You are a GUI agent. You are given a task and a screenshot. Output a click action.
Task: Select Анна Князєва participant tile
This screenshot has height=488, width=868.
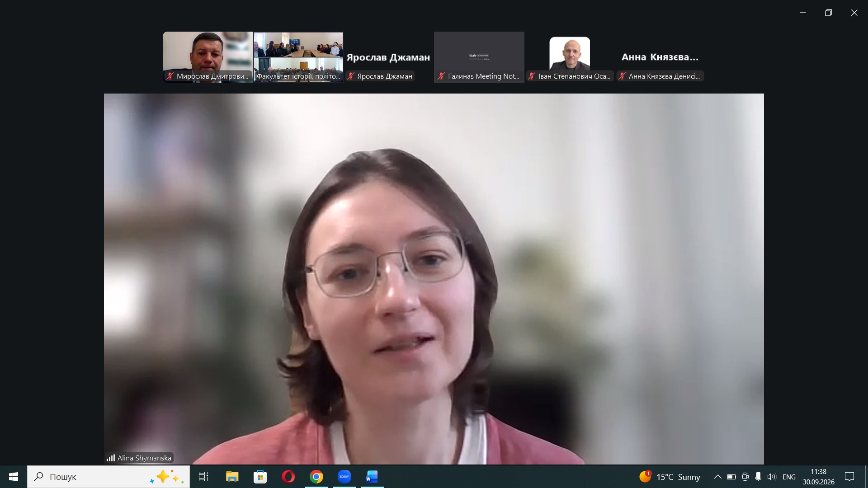coord(660,57)
